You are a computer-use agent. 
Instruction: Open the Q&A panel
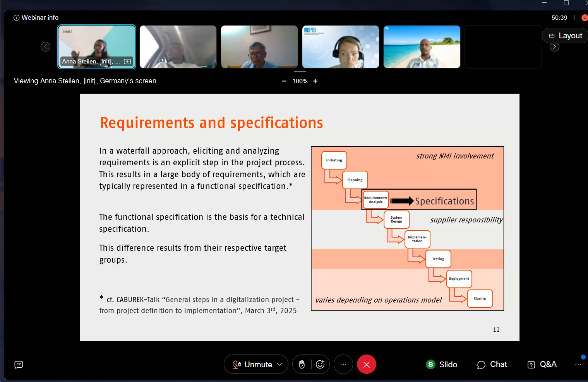click(x=542, y=365)
